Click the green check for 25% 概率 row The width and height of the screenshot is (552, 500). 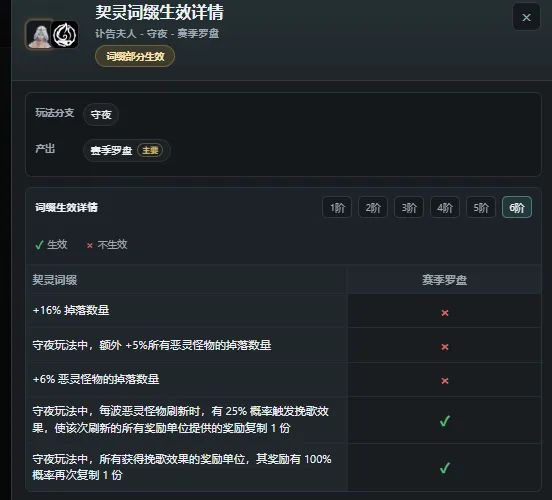pyautogui.click(x=445, y=420)
